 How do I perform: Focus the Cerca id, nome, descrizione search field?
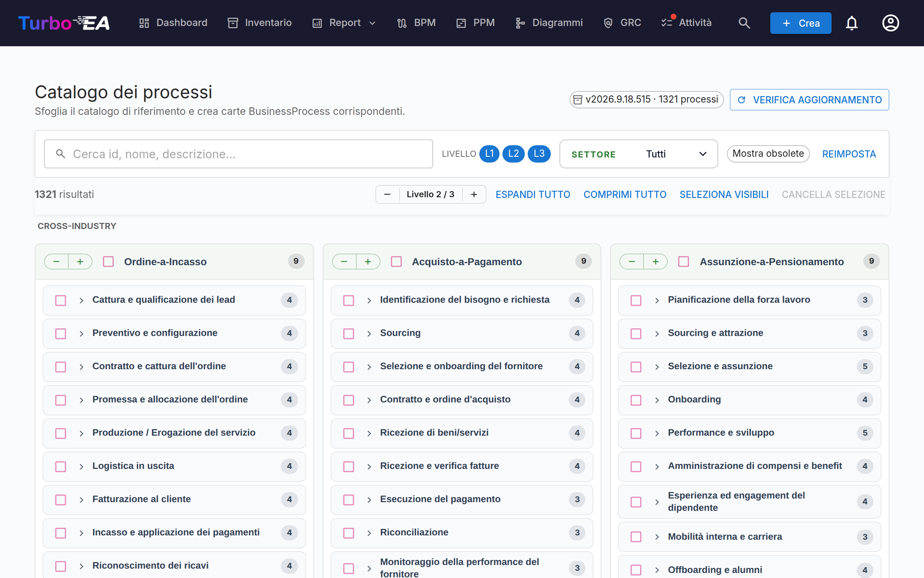click(x=238, y=154)
